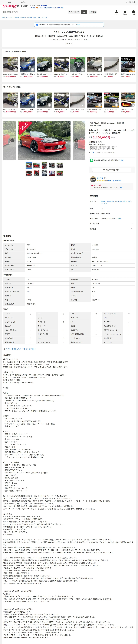The image size is (138, 644).
Task: Toggle watch star on RPS13 180SX 2,089,900円 card
Action: pos(16,70)
